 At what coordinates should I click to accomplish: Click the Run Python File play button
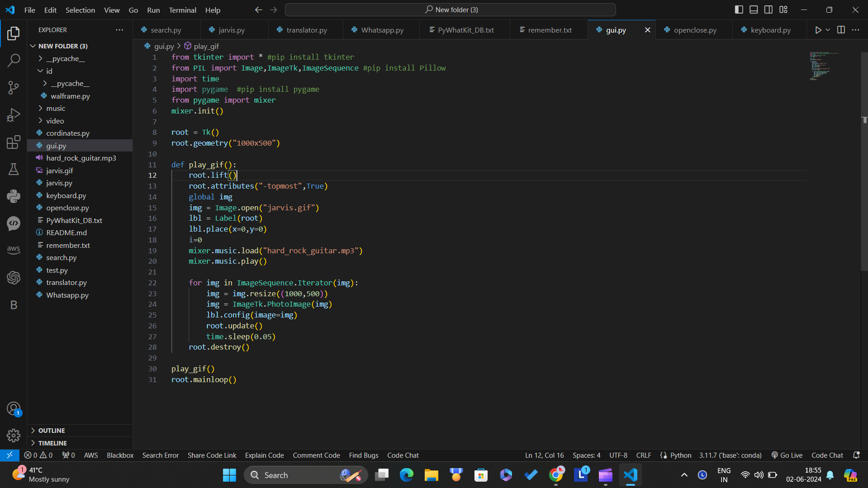pyautogui.click(x=818, y=30)
